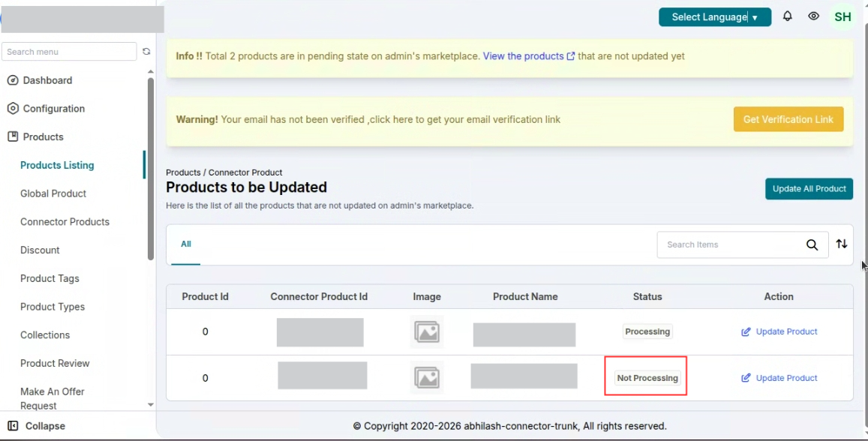Click the Products to be Updated heading
868x441 pixels.
pos(246,187)
